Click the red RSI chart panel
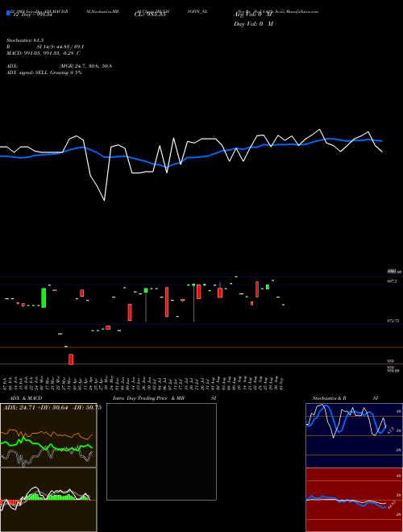The width and height of the screenshot is (403, 532). (354, 500)
